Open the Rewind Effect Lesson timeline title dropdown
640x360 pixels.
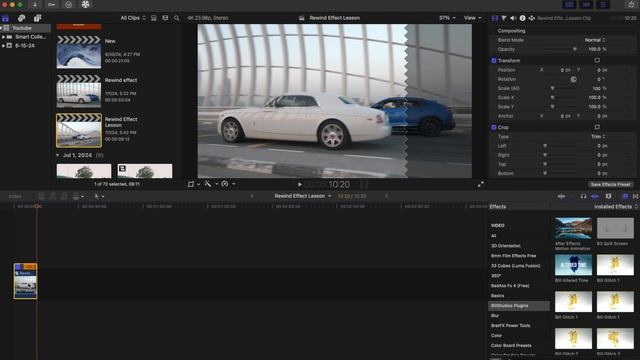point(302,196)
